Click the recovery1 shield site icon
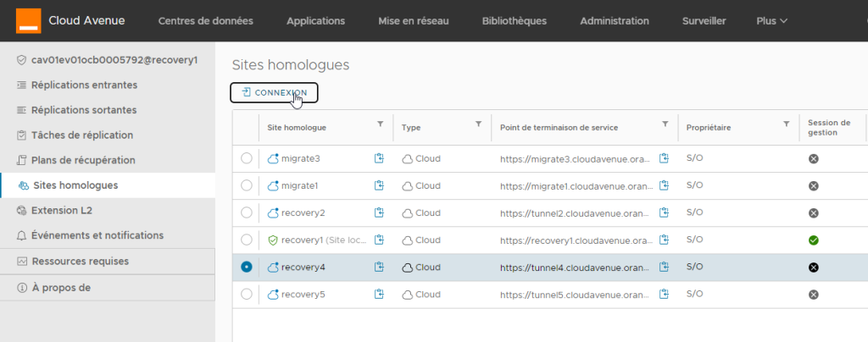 coord(272,240)
